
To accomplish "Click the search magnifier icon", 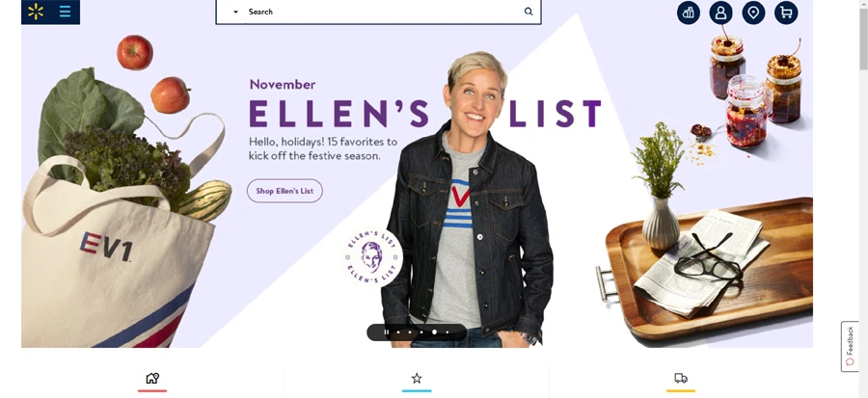I will (x=529, y=12).
